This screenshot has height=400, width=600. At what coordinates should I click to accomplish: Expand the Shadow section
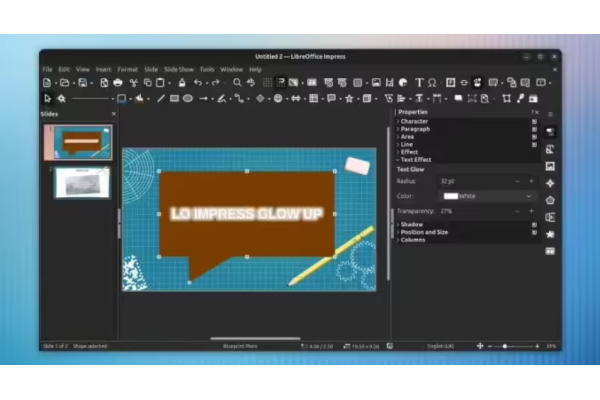click(411, 224)
